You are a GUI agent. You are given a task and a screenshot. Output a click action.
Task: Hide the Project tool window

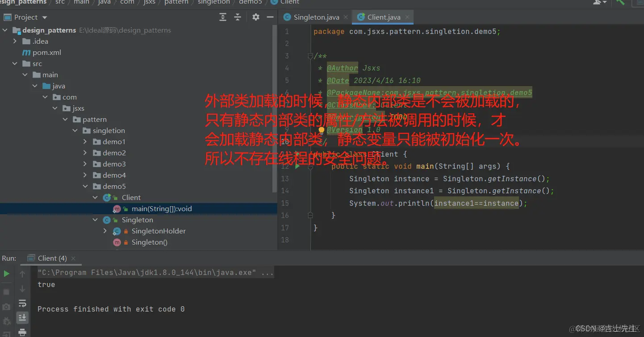[x=270, y=17]
